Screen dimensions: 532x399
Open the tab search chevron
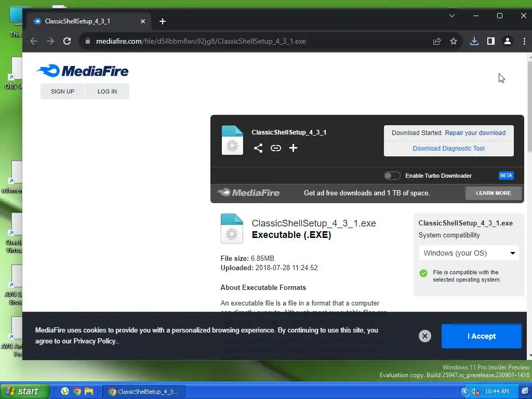pos(452,16)
